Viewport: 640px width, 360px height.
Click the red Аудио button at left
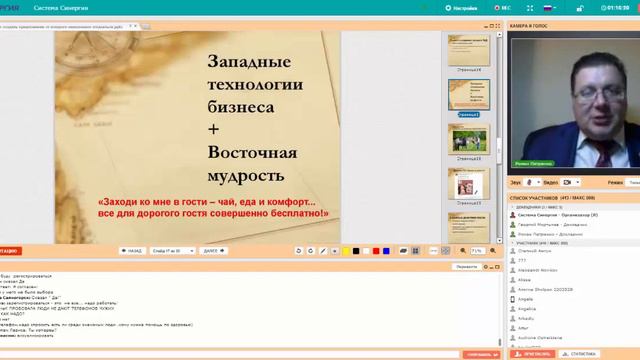pos(10,251)
